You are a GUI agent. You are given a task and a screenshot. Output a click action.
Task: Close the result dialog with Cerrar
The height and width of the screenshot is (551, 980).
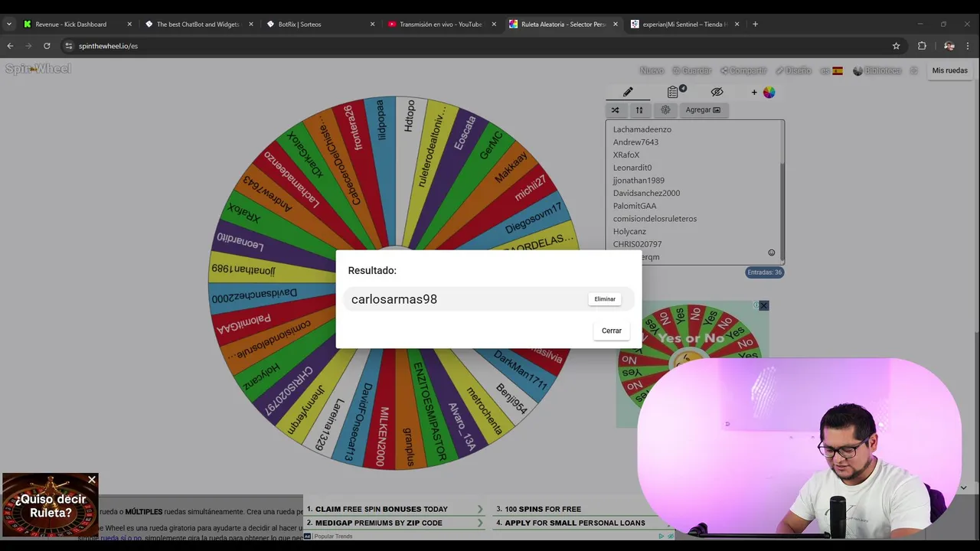611,331
